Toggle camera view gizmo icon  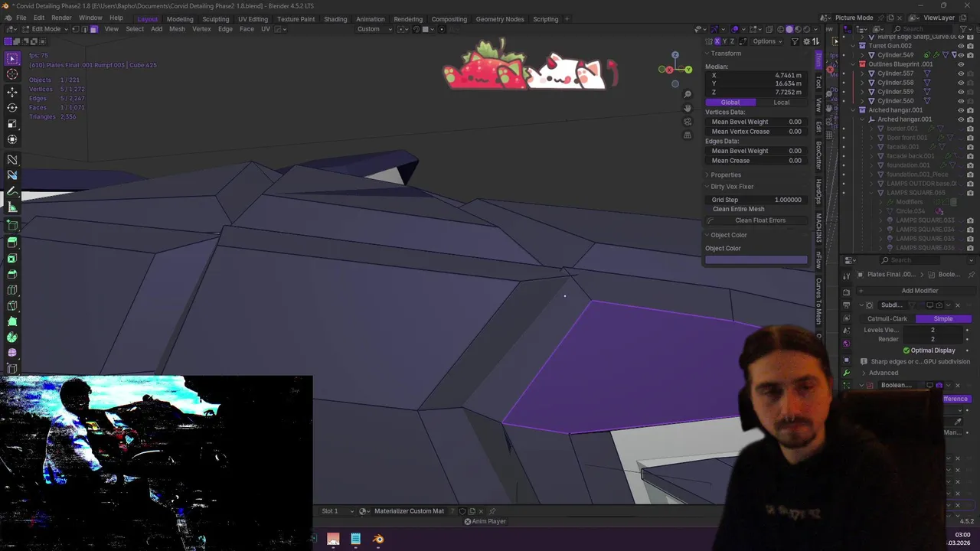tap(688, 122)
